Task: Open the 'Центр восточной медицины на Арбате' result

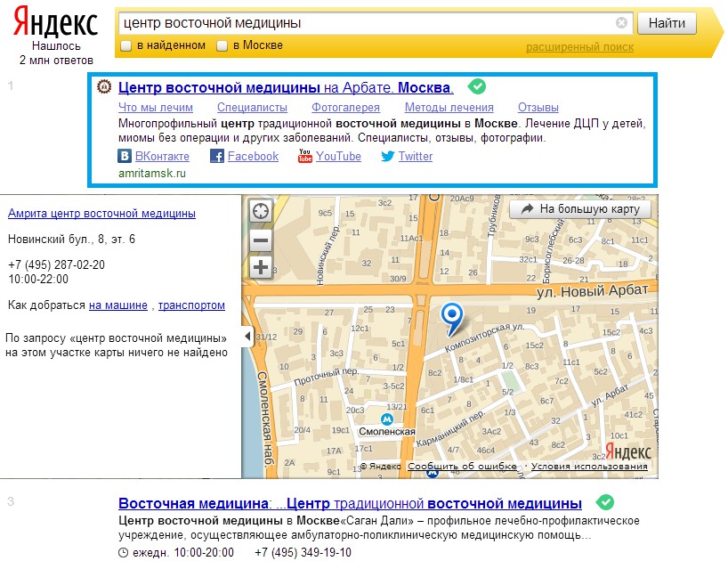Action: (286, 87)
